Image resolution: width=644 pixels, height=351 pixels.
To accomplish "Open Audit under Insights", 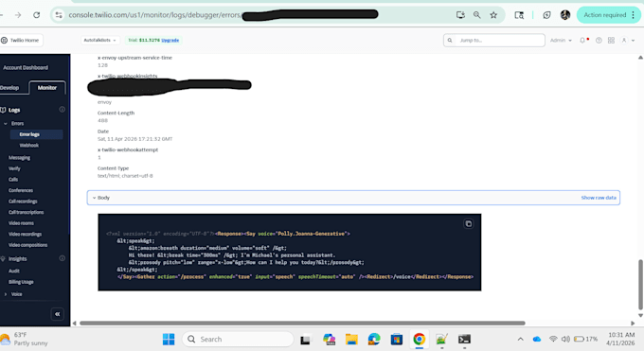I will pos(14,271).
